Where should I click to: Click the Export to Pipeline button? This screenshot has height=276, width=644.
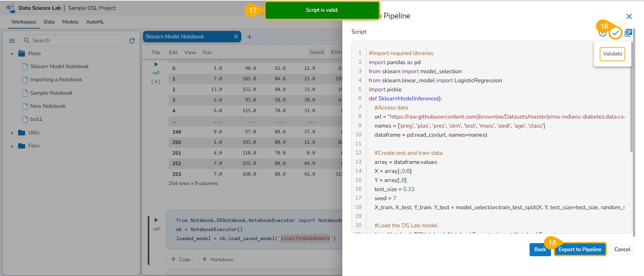click(580, 249)
